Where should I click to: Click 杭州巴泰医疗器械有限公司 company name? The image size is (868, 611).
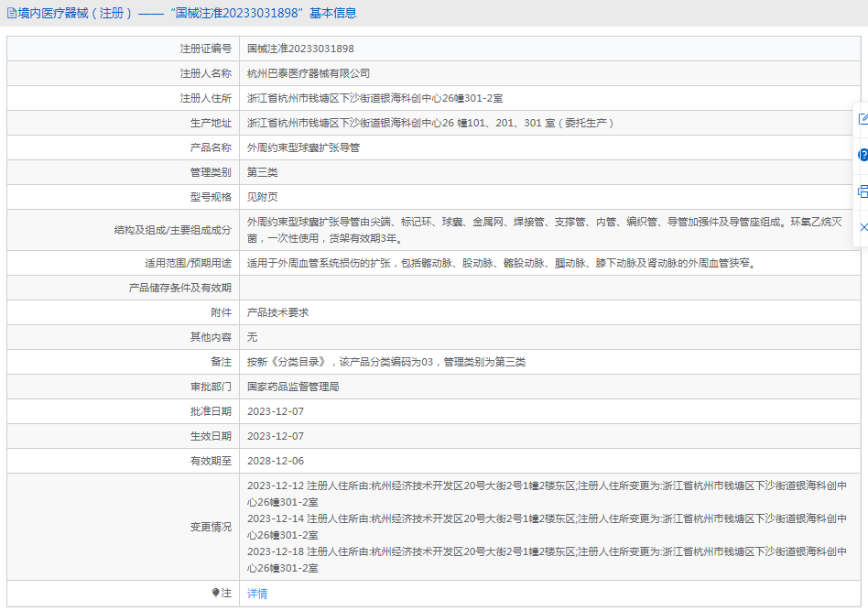[x=309, y=73]
